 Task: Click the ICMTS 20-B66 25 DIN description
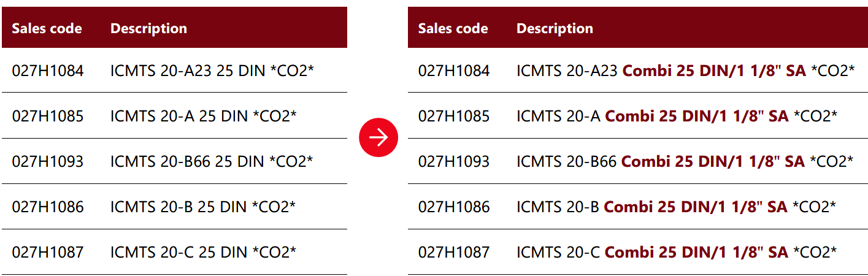(x=212, y=161)
